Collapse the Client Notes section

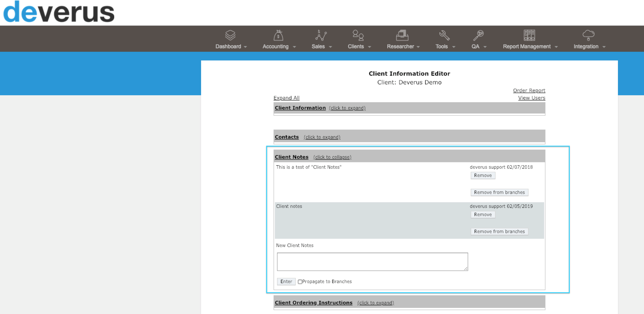point(332,157)
